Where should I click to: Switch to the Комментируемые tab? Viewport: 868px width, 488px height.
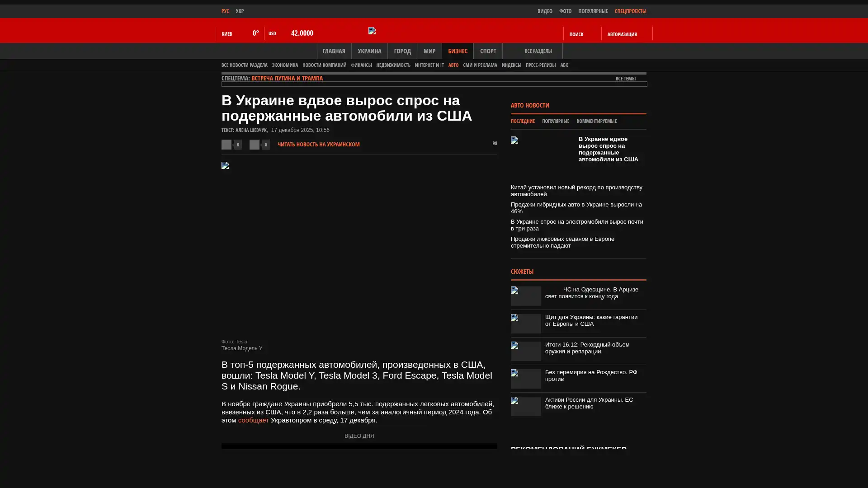(596, 121)
